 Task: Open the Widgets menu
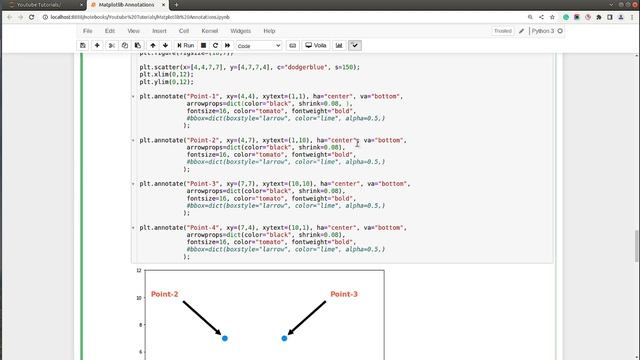241,31
